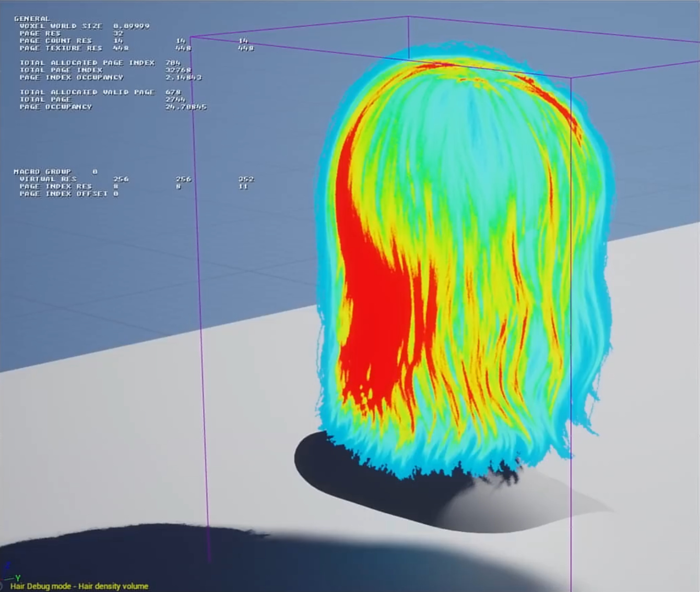Screen dimensions: 700x592
Task: Select the PAGE OCCUPANCY label
Action: coord(55,107)
